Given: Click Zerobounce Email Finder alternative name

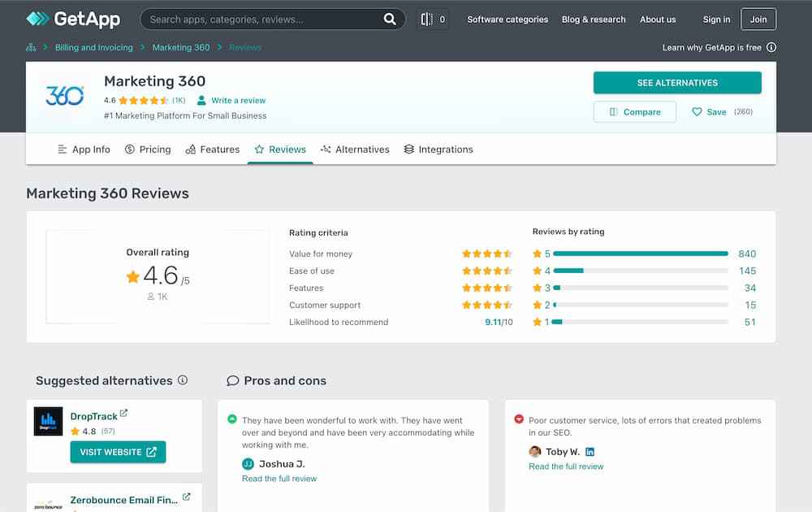Looking at the screenshot, I should click(x=123, y=500).
